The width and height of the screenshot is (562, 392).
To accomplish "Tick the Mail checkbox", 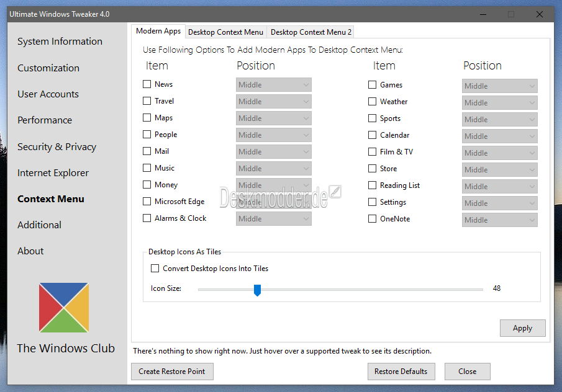I will (147, 151).
